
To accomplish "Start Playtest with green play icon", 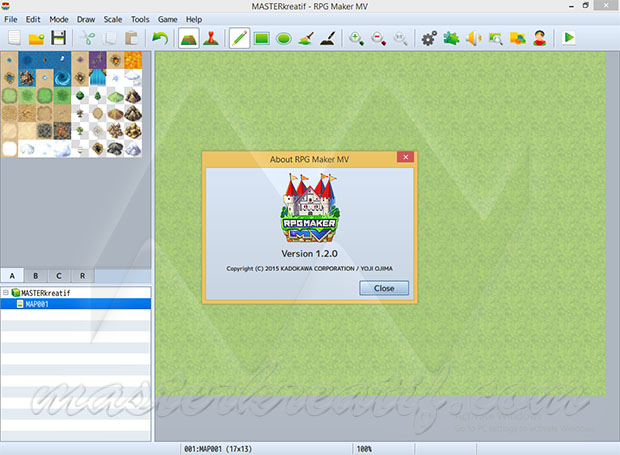I will coord(569,38).
